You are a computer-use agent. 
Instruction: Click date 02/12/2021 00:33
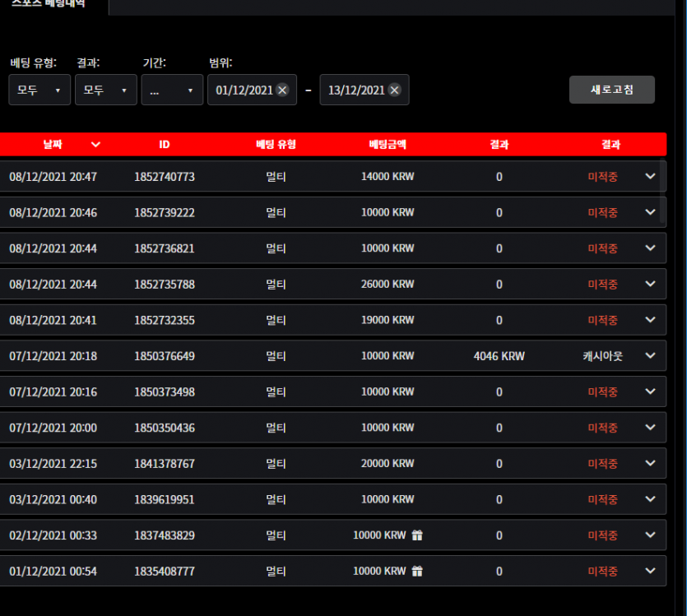[53, 535]
